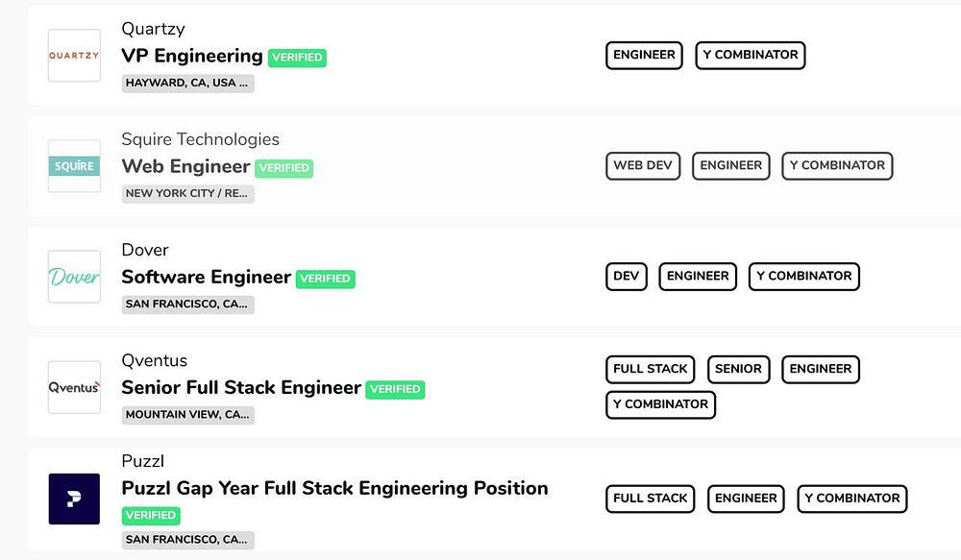Click FULL STACK tag in Qventus row
Screen dimensions: 961x560
coord(651,369)
